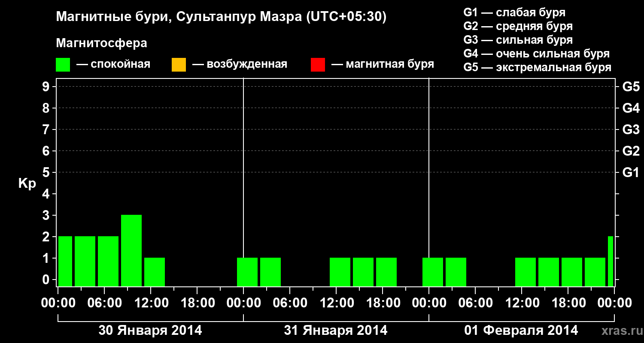Click the G4 label on the right axis

point(631,108)
